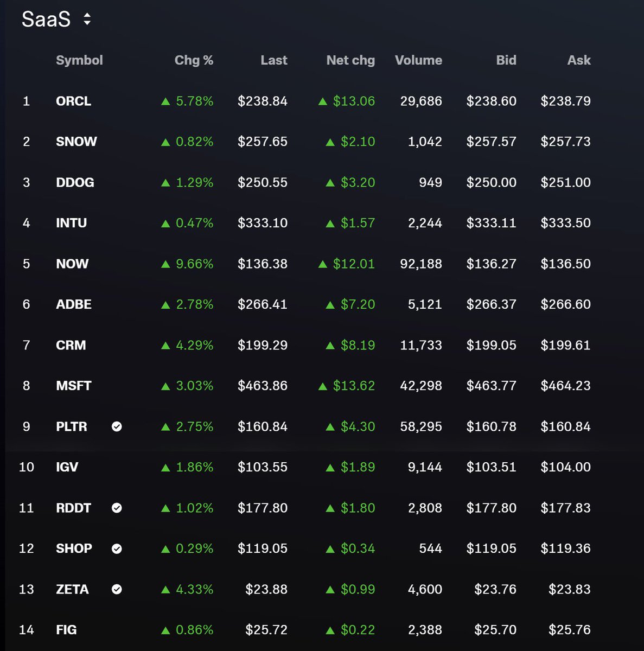Viewport: 644px width, 651px height.
Task: Click the verified badge next to SHOP
Action: tap(117, 548)
